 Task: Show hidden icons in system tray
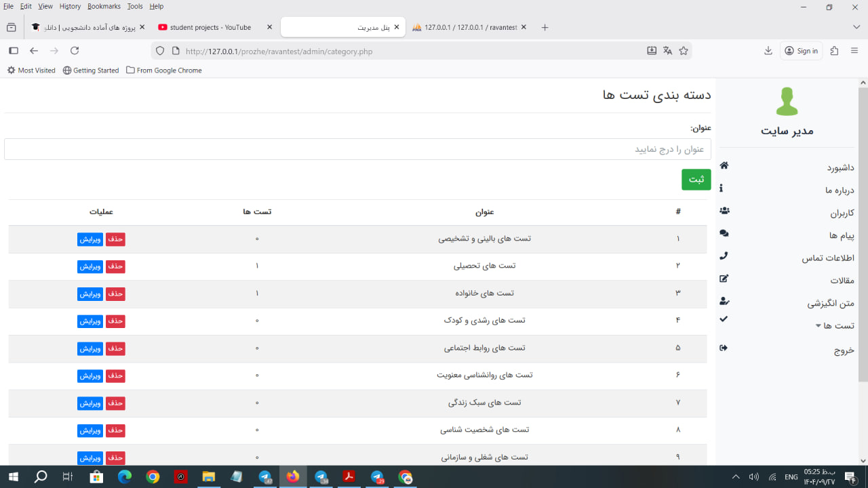pyautogui.click(x=736, y=477)
